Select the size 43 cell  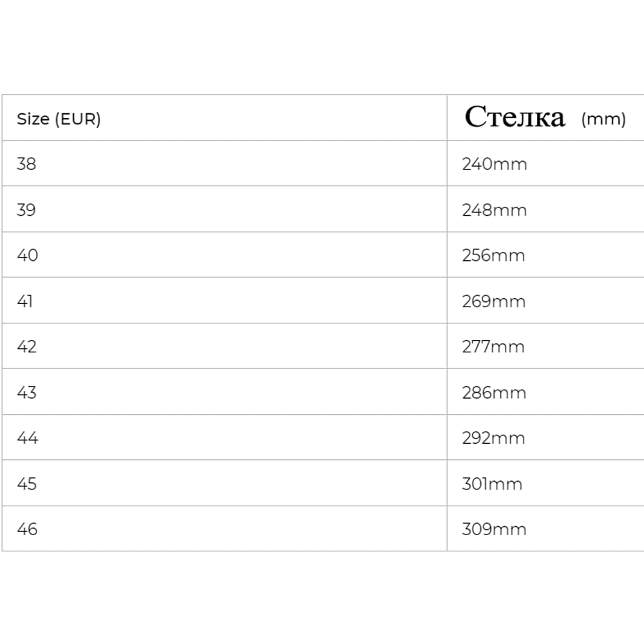click(x=26, y=393)
